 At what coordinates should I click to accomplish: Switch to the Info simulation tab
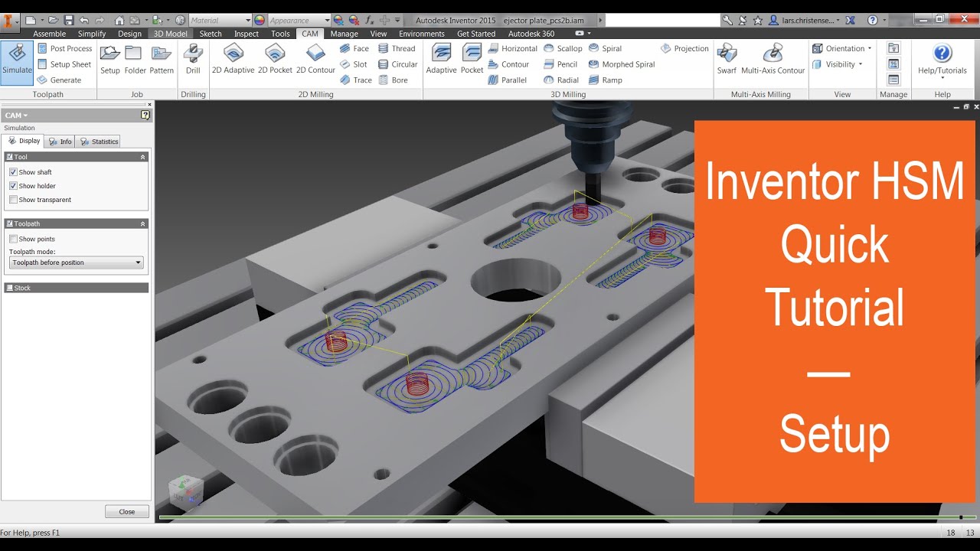[x=60, y=141]
